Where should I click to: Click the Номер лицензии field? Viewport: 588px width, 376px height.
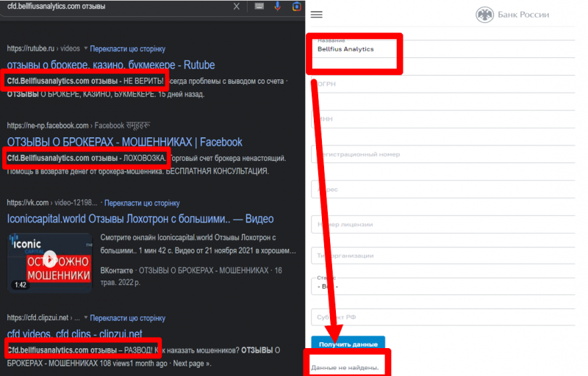[443, 224]
